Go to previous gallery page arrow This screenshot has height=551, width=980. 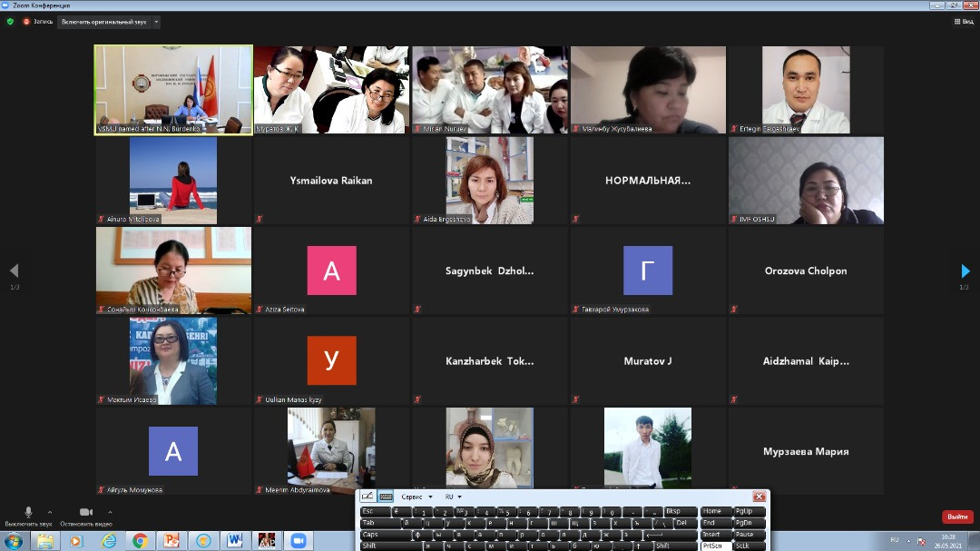[x=14, y=271]
